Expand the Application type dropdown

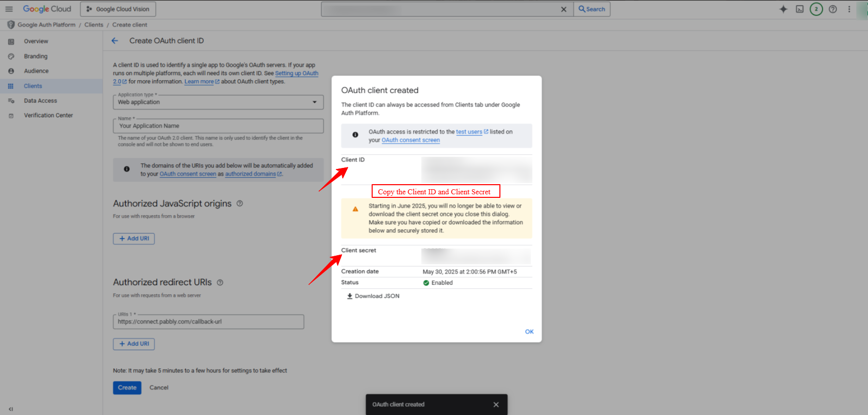pos(218,102)
